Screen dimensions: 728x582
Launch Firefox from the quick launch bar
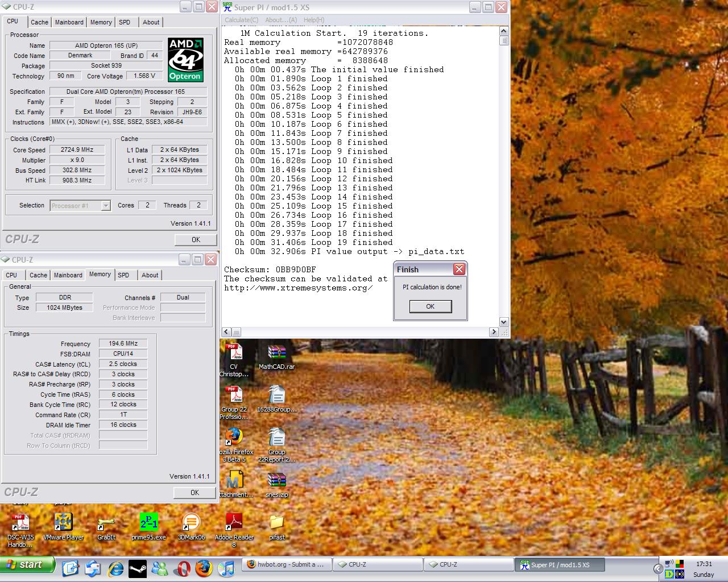(204, 568)
